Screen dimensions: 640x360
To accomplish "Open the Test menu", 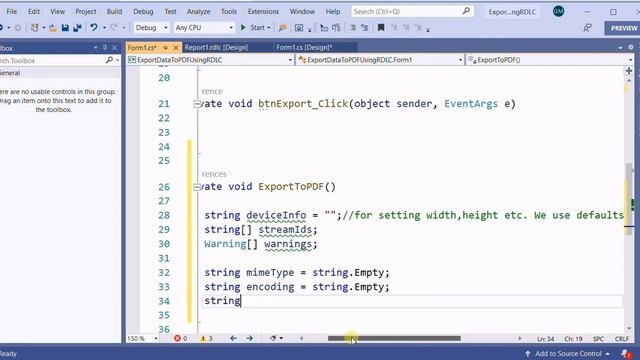I will click(x=170, y=11).
